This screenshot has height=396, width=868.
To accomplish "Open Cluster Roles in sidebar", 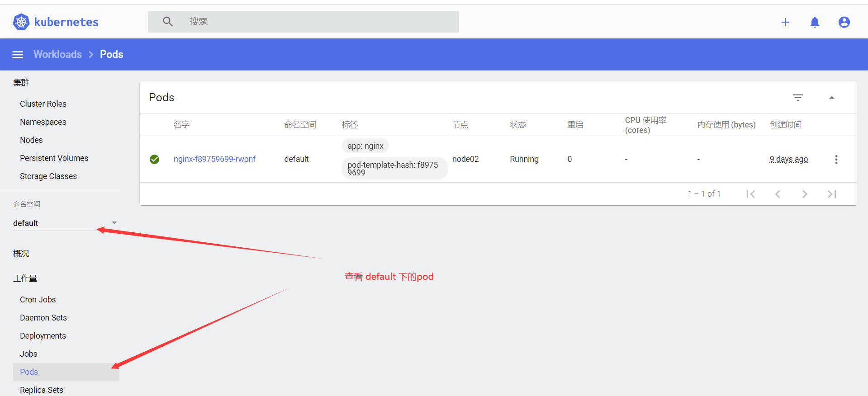I will 43,104.
